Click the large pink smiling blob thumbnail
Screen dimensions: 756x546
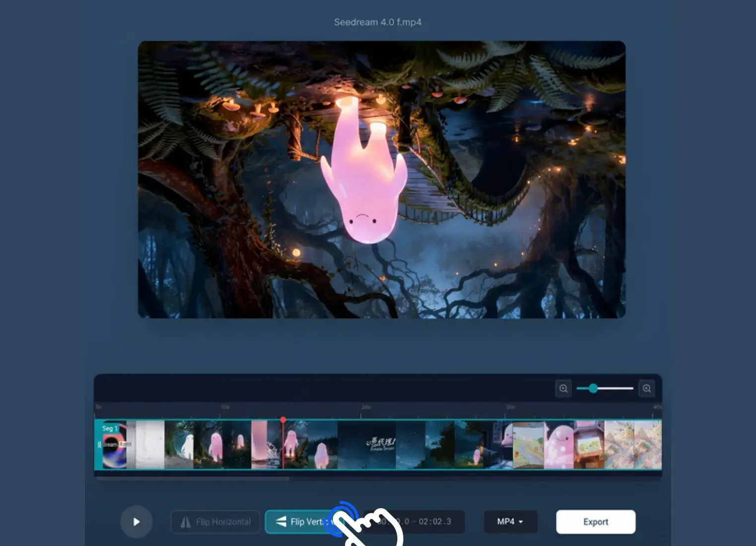559,444
